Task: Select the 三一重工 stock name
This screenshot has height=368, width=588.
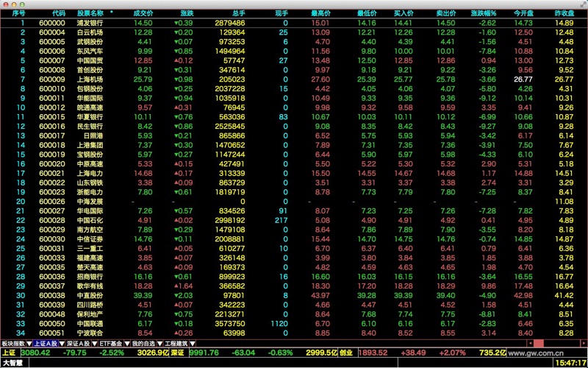Action: click(90, 248)
